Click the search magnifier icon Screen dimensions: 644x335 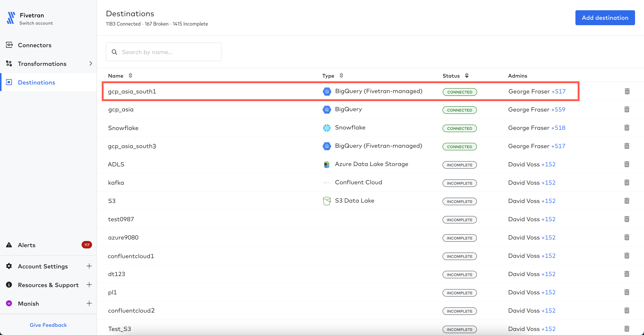click(x=114, y=52)
